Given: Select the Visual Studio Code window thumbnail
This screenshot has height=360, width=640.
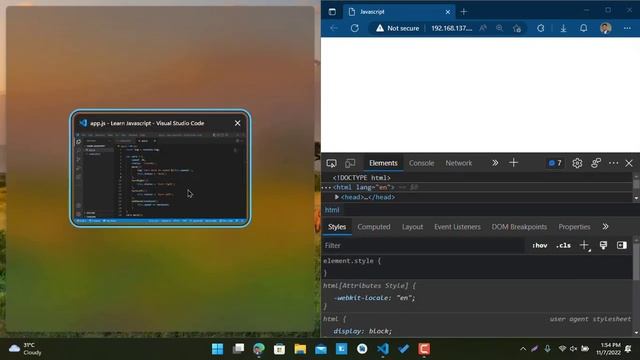Looking at the screenshot, I should [160, 168].
